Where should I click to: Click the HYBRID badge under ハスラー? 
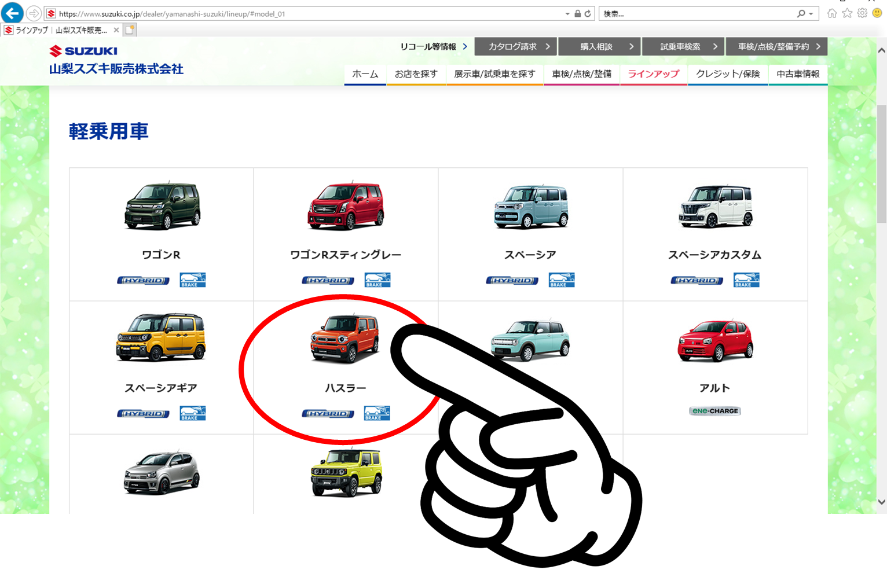point(328,414)
